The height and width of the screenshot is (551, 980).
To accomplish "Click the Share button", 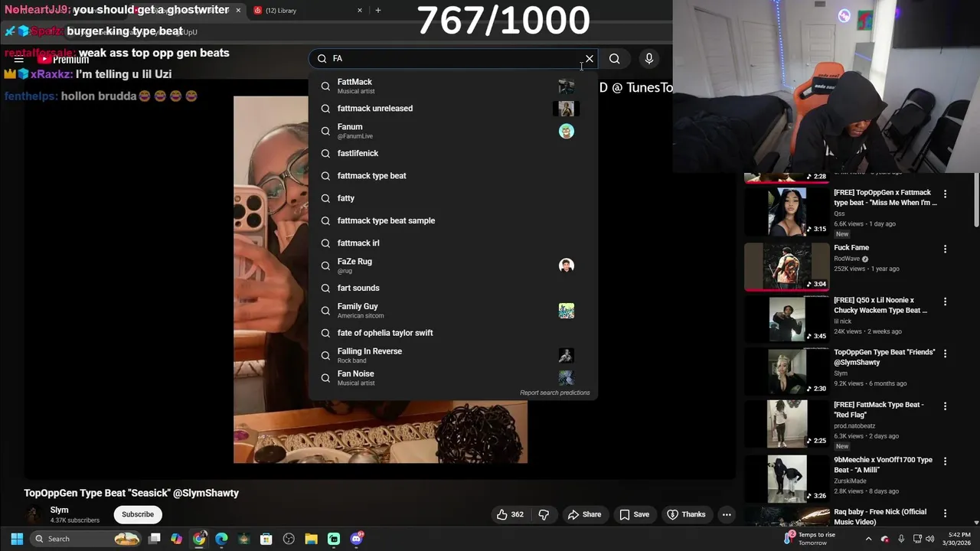I will click(x=584, y=514).
